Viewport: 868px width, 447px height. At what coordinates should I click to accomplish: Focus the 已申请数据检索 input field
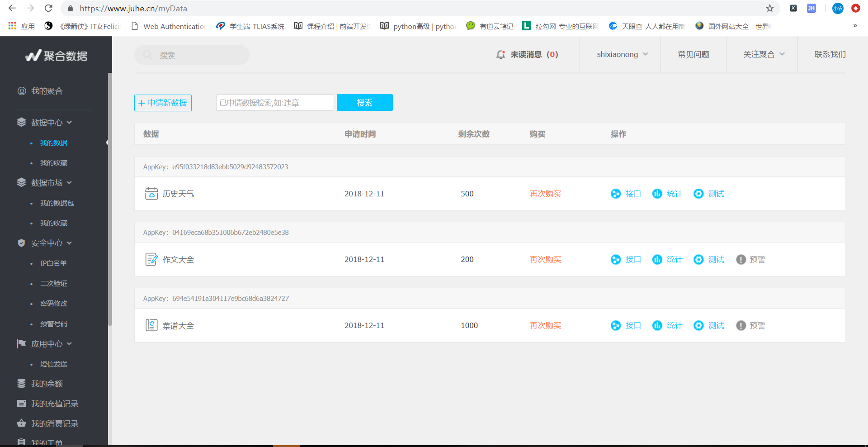pyautogui.click(x=275, y=103)
